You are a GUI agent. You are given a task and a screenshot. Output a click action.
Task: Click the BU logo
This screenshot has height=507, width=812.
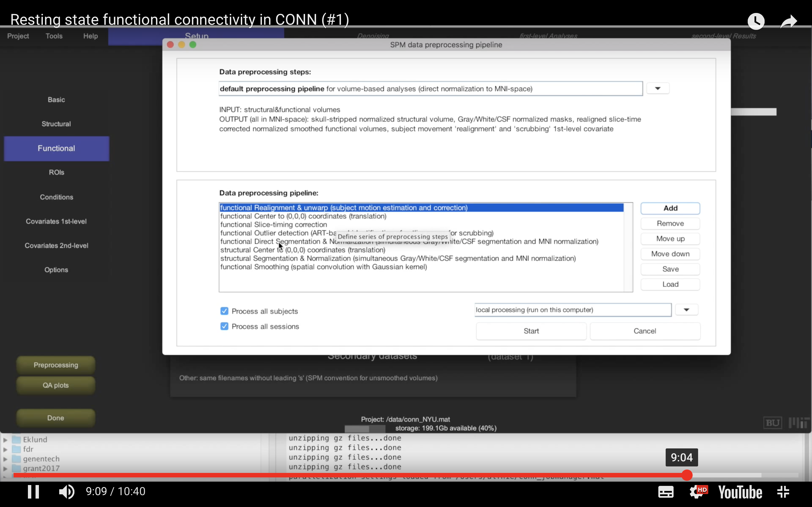click(773, 422)
